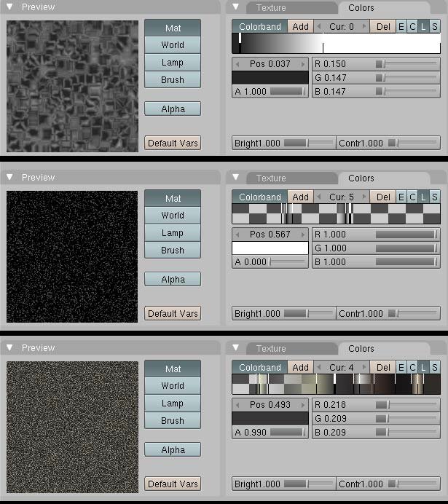Toggle Lamp preview in top panel

173,63
